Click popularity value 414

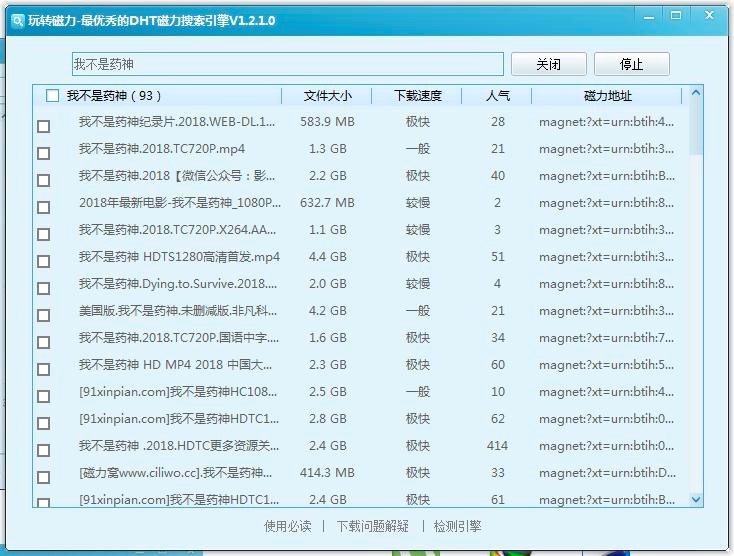click(x=497, y=446)
